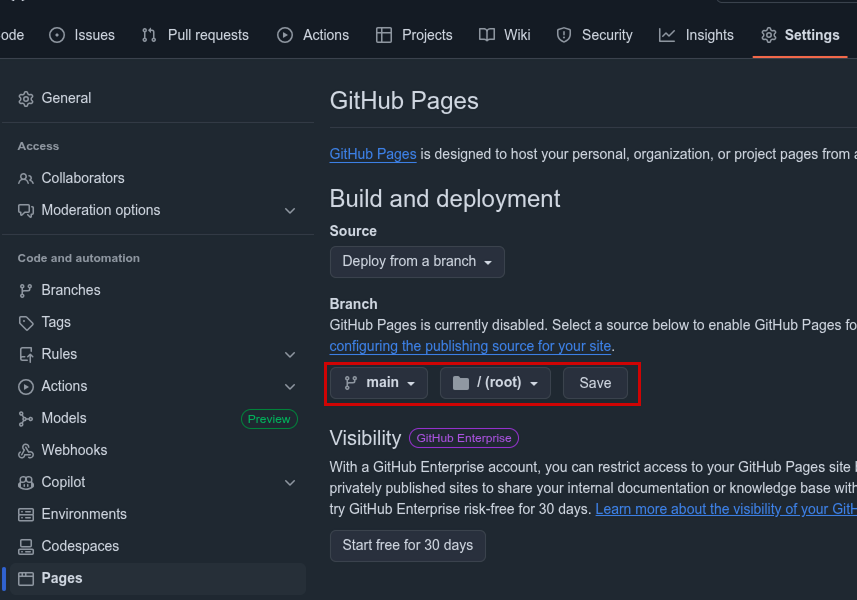Expand the Moderation options chevron
857x600 pixels.
point(290,211)
